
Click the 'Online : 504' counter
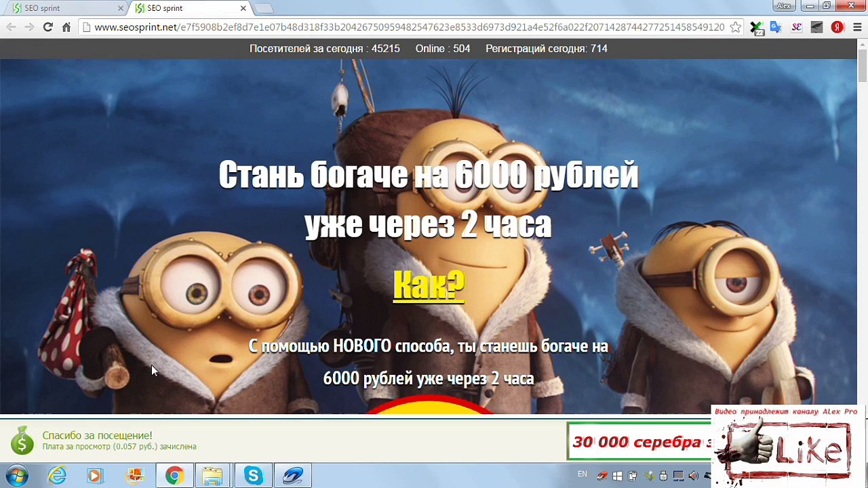(x=443, y=49)
